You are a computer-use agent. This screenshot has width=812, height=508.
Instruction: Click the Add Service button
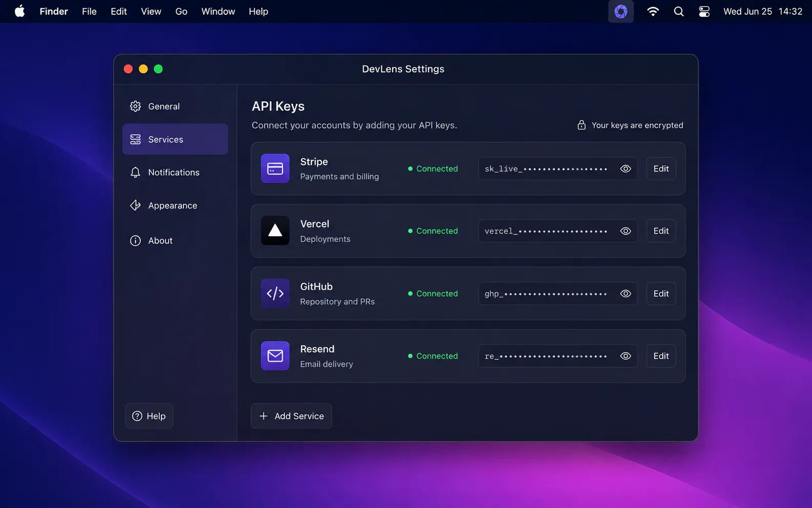291,416
